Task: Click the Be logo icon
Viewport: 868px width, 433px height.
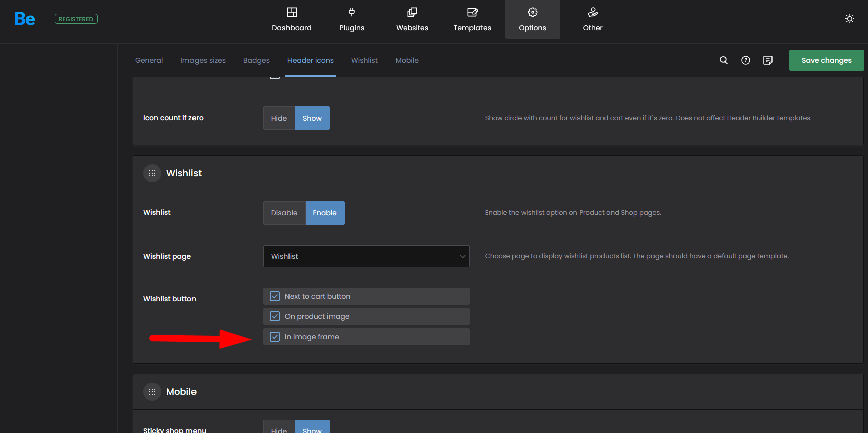Action: 24,19
